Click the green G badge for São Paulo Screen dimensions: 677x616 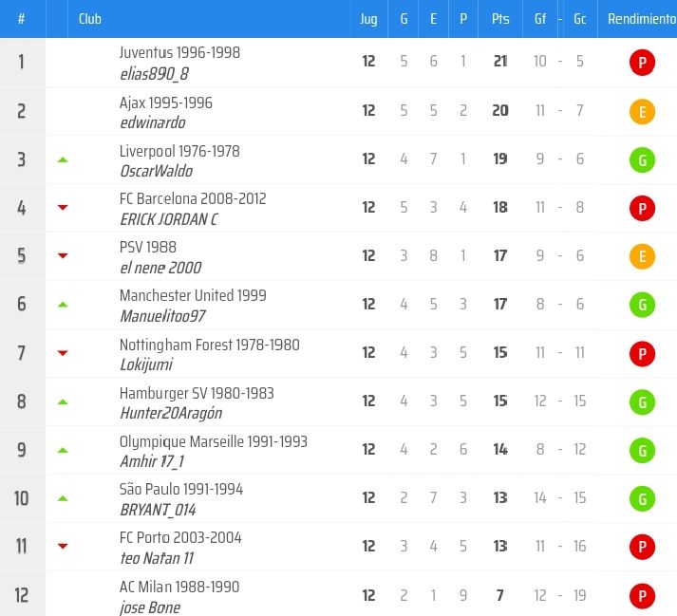(x=643, y=499)
